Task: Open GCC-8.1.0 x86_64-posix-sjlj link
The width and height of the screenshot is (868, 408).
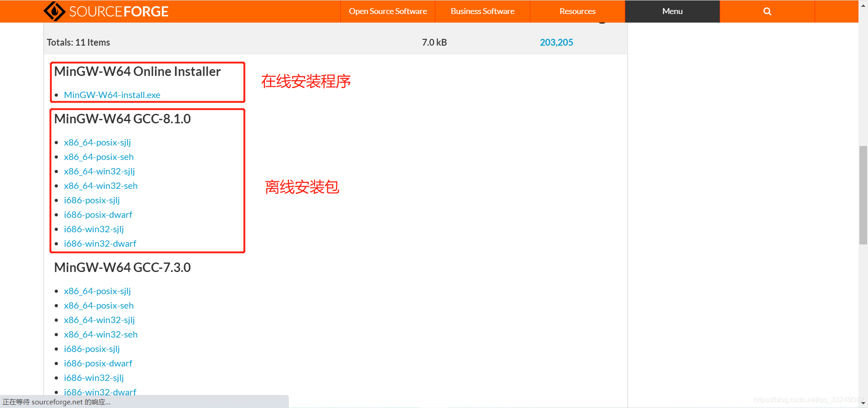Action: click(x=97, y=142)
